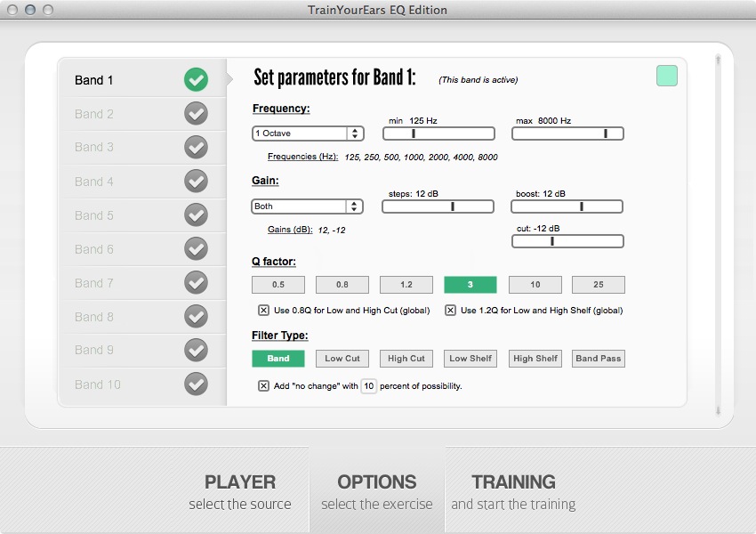Select the Band filter type

coord(278,359)
